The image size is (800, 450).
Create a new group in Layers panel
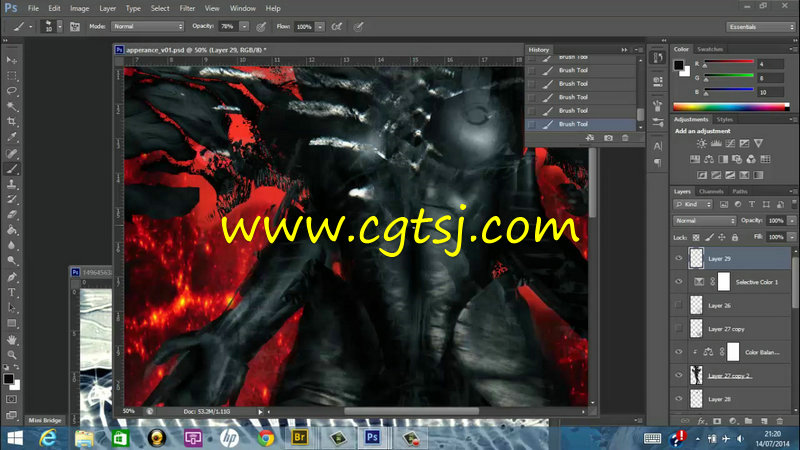(x=748, y=421)
